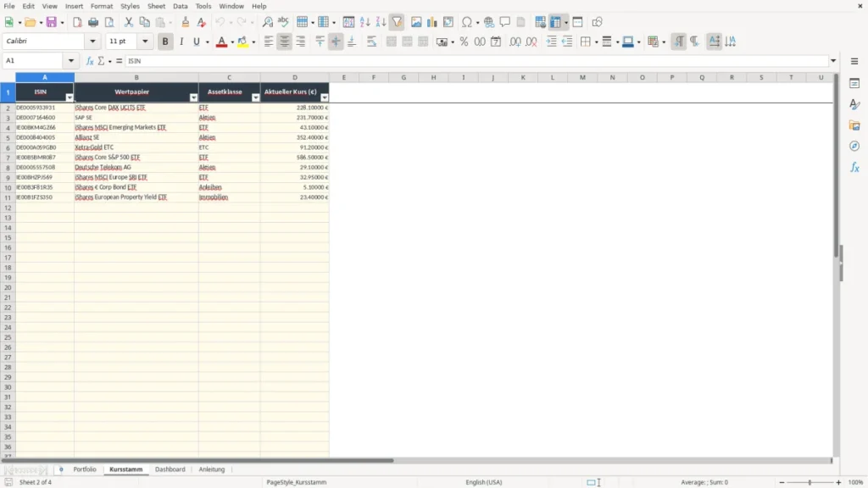Toggle AutoFilter funnel button
The width and height of the screenshot is (868, 488).
tap(397, 22)
